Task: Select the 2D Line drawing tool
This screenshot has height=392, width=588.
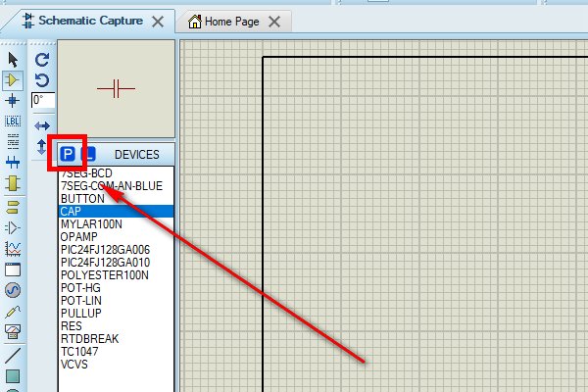Action: (x=13, y=355)
